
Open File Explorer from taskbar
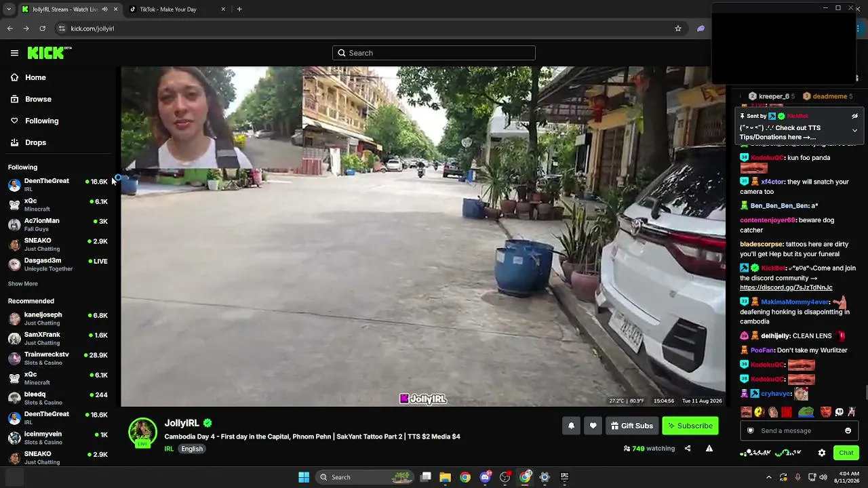coord(445,477)
